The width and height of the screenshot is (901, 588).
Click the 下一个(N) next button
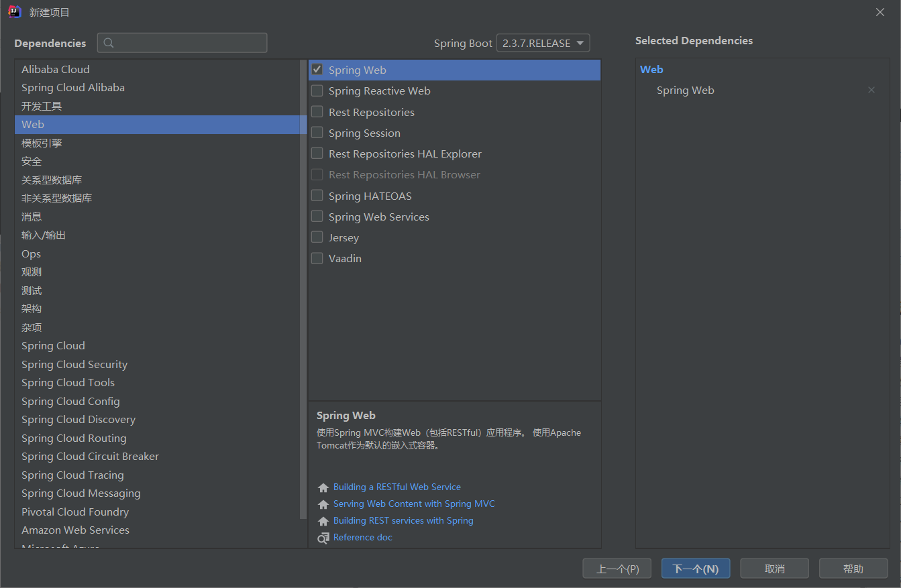point(696,569)
